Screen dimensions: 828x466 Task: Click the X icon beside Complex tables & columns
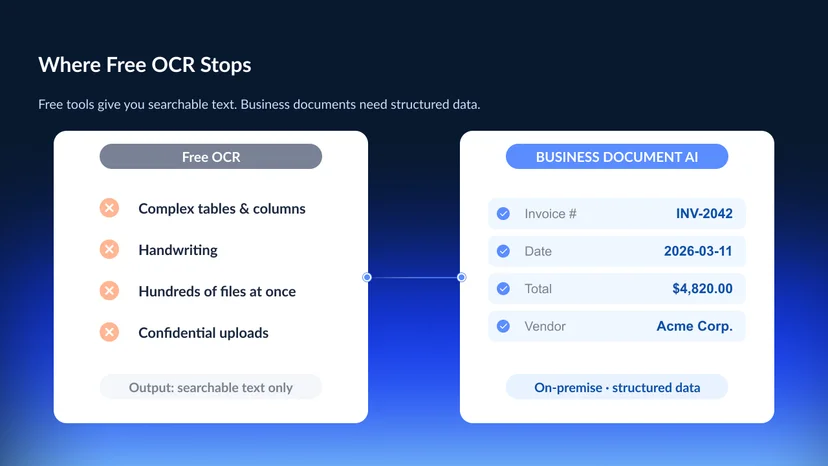coord(109,208)
